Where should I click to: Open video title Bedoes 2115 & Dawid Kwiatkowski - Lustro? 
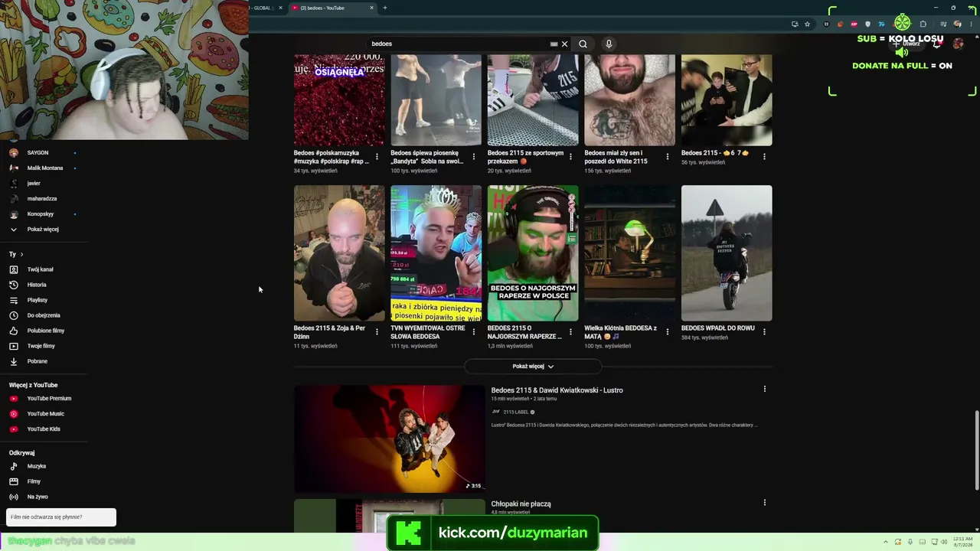[x=557, y=390]
